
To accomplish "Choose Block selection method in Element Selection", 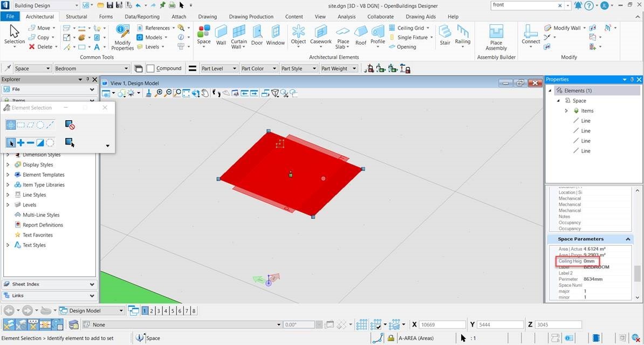I will pos(20,125).
